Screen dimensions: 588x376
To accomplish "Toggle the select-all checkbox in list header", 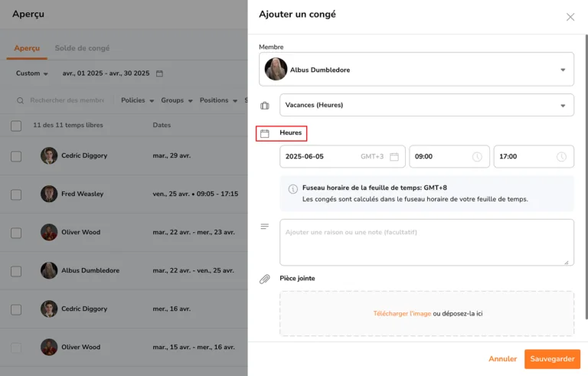I will click(16, 126).
